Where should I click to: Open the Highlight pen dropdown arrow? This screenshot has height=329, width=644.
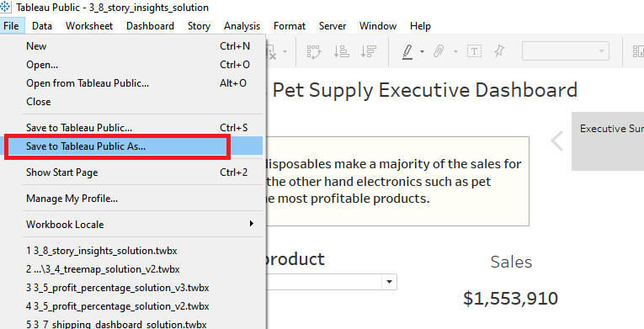422,52
